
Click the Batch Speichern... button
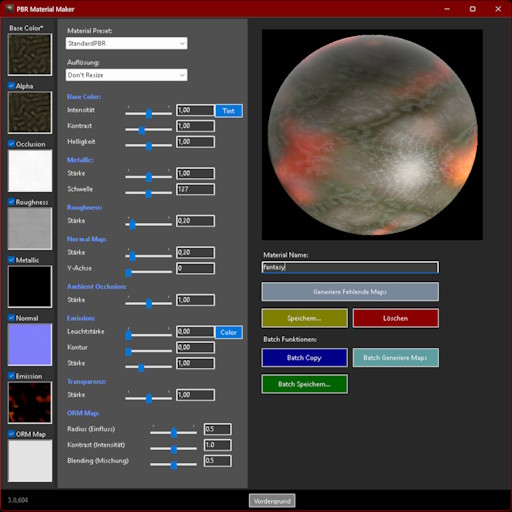pos(305,384)
